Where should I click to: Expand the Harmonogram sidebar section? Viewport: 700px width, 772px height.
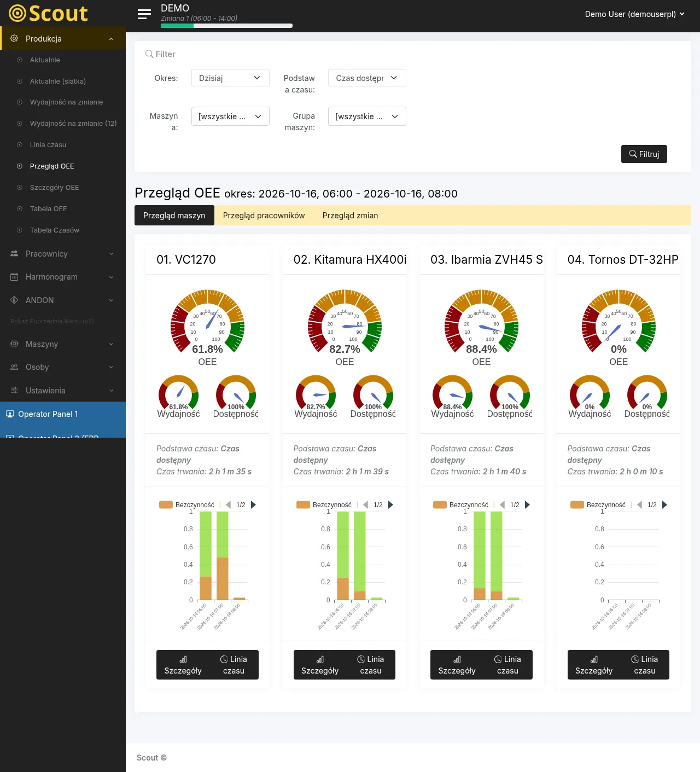click(x=63, y=277)
